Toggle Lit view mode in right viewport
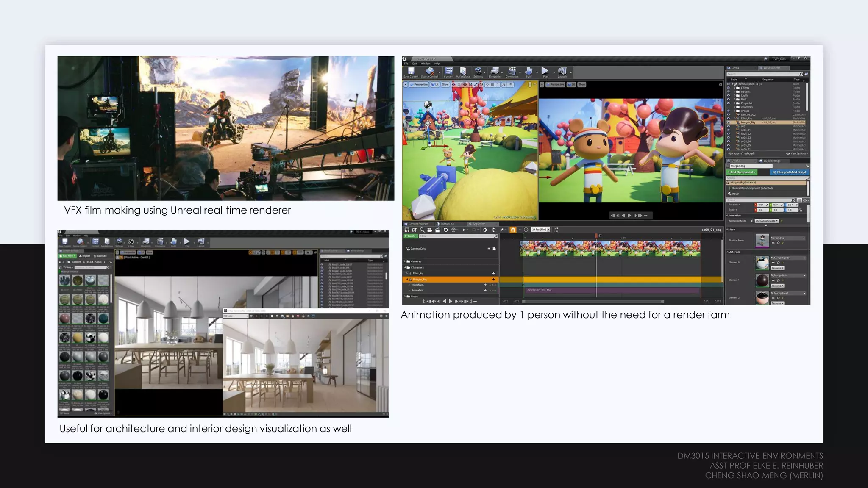The image size is (868, 488). pyautogui.click(x=571, y=85)
